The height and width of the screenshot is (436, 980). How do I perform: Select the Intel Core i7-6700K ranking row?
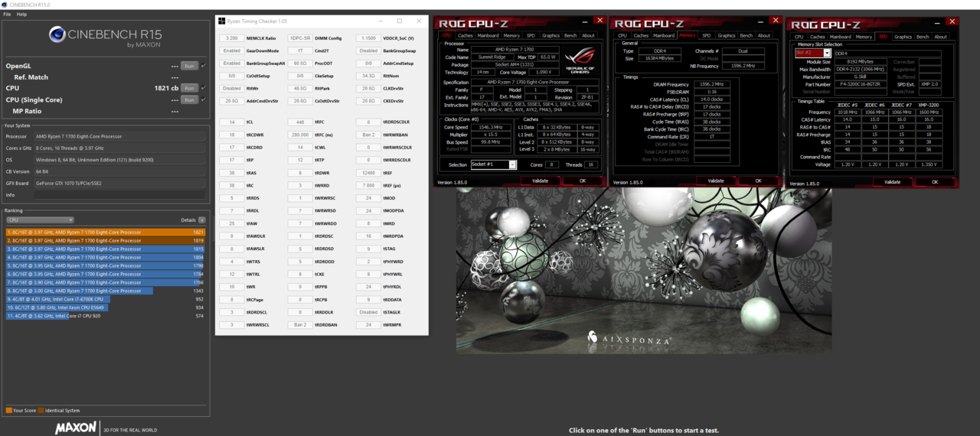coord(105,299)
